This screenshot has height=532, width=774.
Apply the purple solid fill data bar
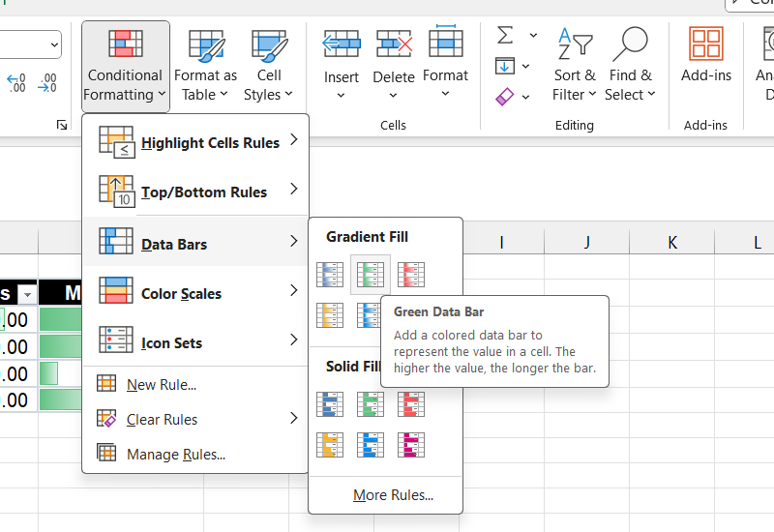coord(411,445)
